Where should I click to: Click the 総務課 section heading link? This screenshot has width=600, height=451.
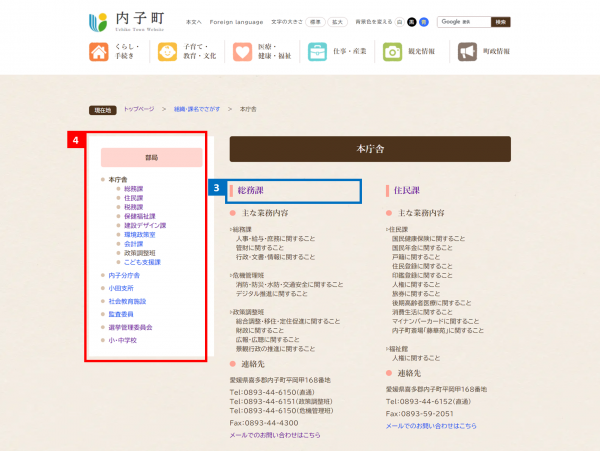point(251,190)
